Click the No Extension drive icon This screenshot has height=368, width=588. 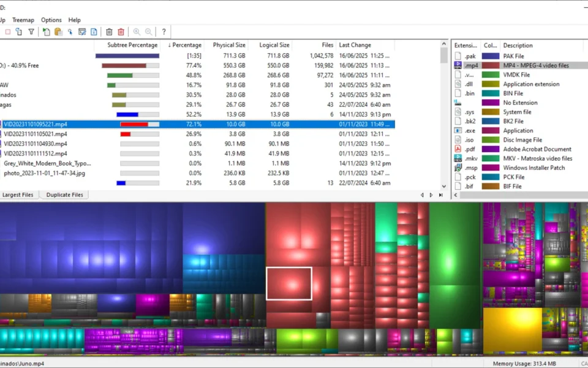pos(458,102)
